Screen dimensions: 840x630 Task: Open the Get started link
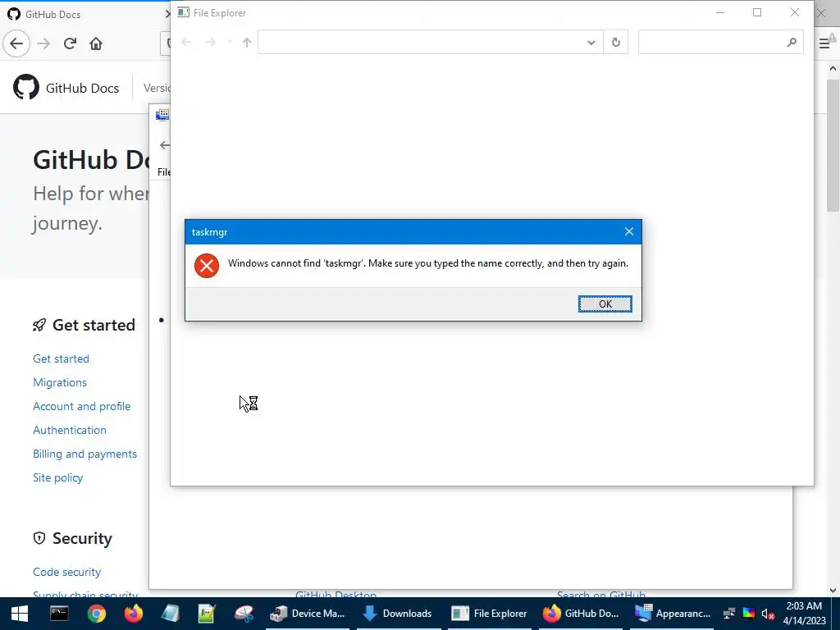point(61,358)
